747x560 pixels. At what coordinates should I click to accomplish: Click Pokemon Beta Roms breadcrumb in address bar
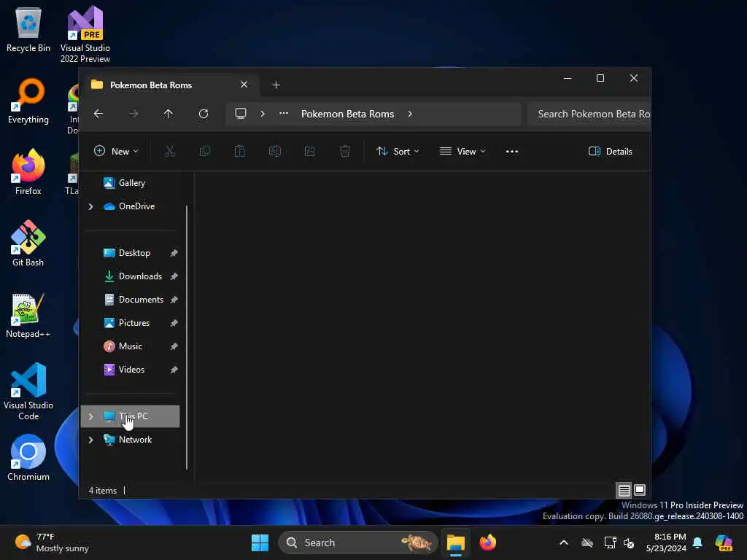pos(347,114)
